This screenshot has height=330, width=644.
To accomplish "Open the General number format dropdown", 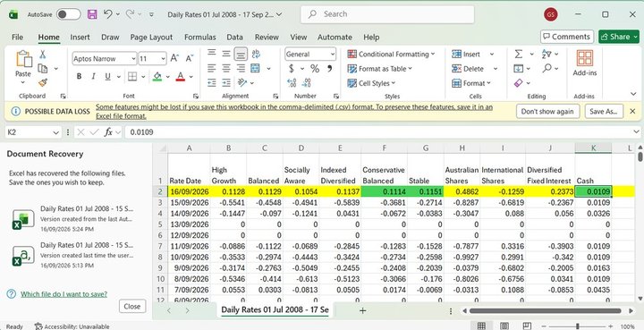I will click(x=332, y=55).
